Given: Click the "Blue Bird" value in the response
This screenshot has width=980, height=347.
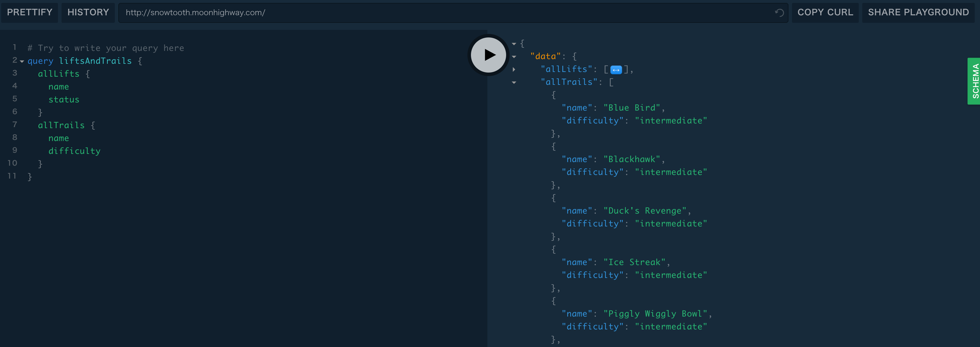Looking at the screenshot, I should coord(631,108).
